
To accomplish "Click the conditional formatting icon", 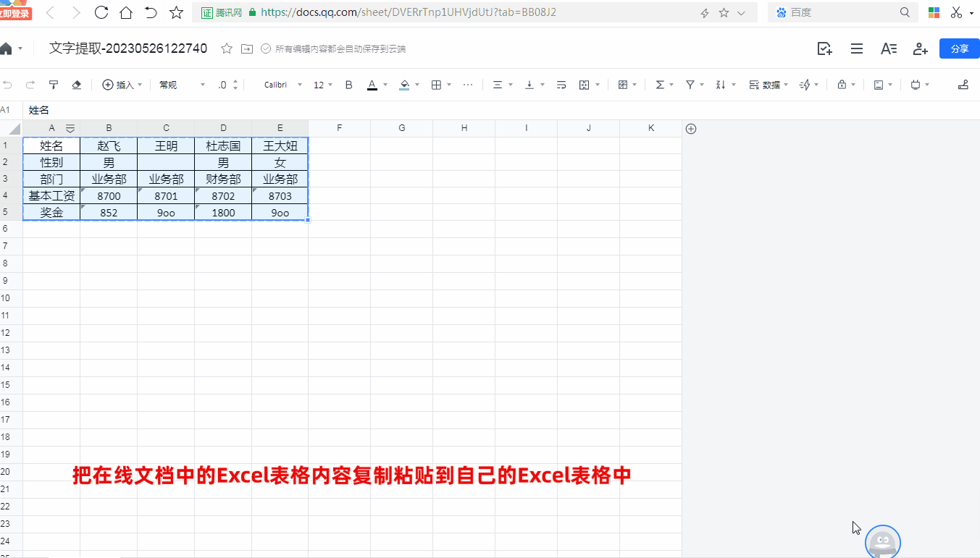I will (623, 85).
